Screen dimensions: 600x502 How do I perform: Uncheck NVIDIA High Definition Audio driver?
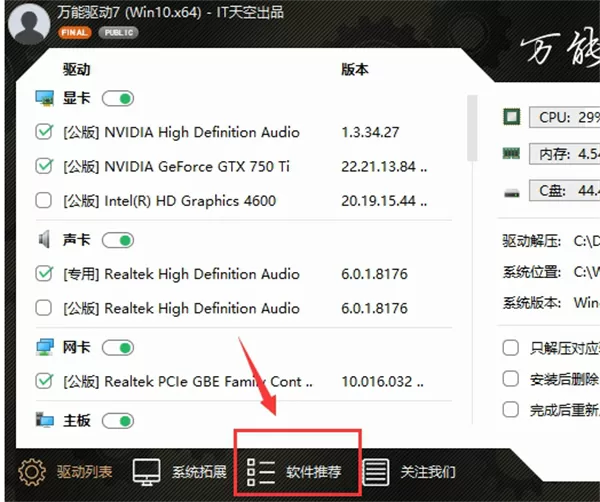(44, 132)
